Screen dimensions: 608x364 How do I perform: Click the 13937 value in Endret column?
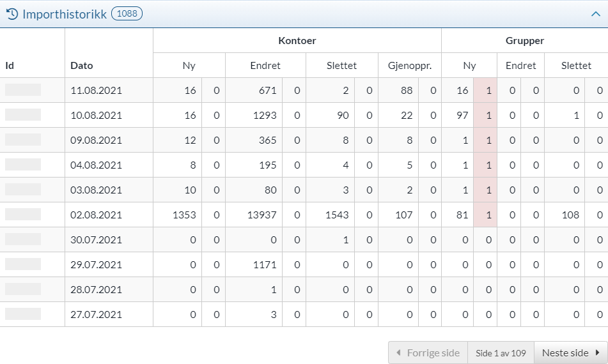pyautogui.click(x=262, y=215)
